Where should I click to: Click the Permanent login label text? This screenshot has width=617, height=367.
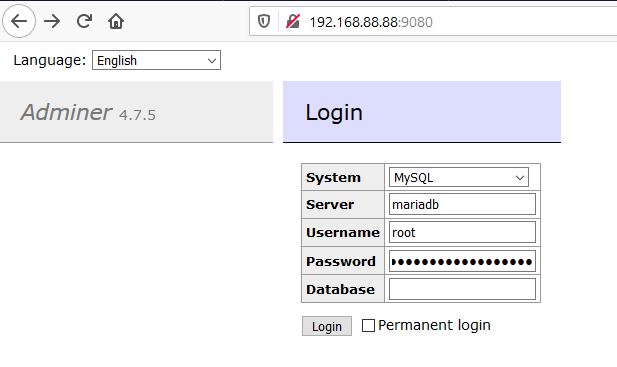434,325
